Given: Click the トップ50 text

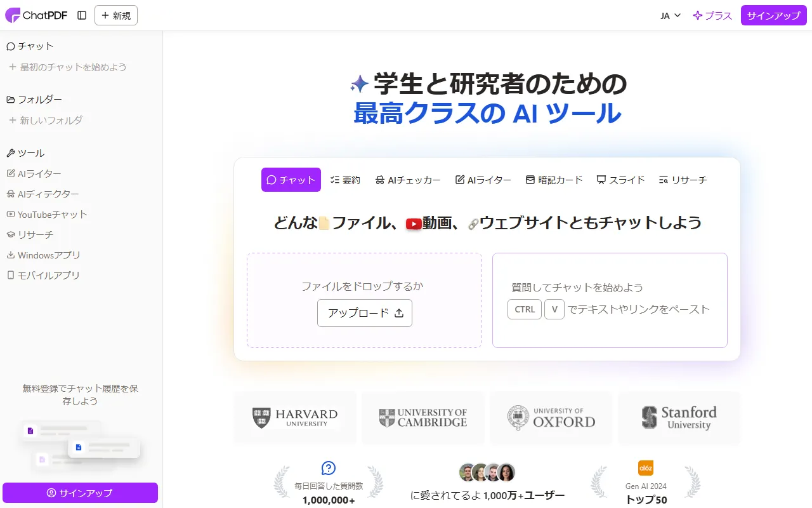Looking at the screenshot, I should (646, 500).
